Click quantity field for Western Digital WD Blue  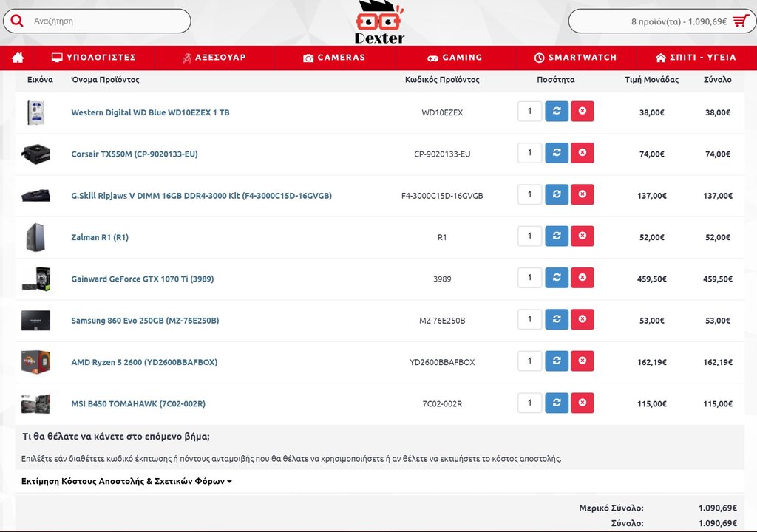pyautogui.click(x=529, y=111)
